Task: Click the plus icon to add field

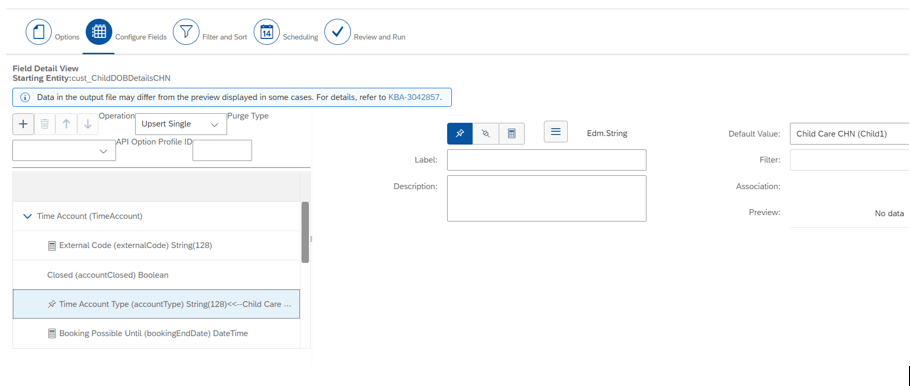Action: click(23, 124)
